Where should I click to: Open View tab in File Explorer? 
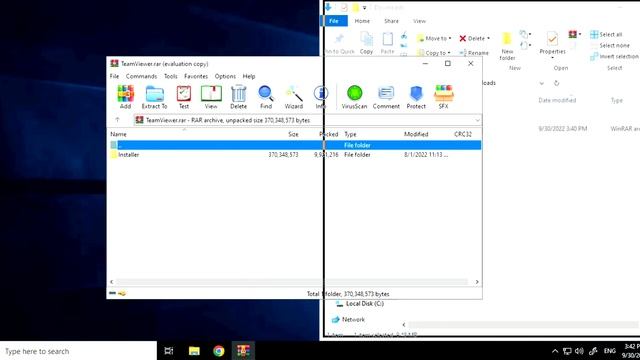(419, 21)
